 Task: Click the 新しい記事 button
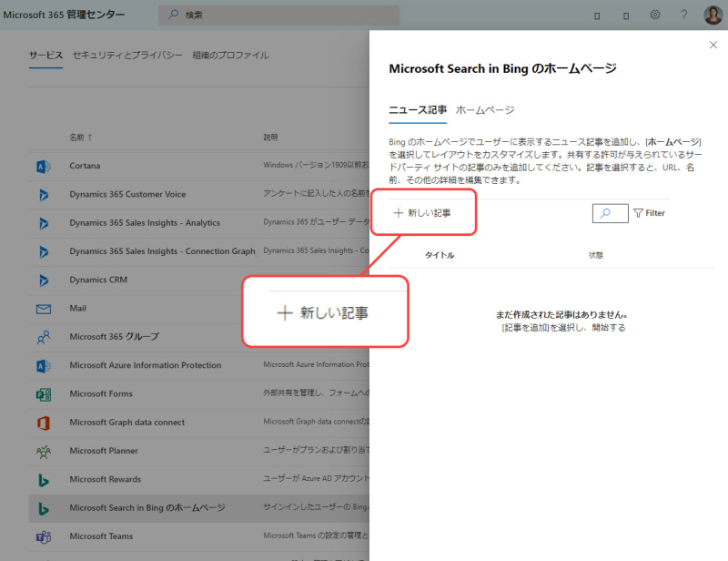pos(422,213)
